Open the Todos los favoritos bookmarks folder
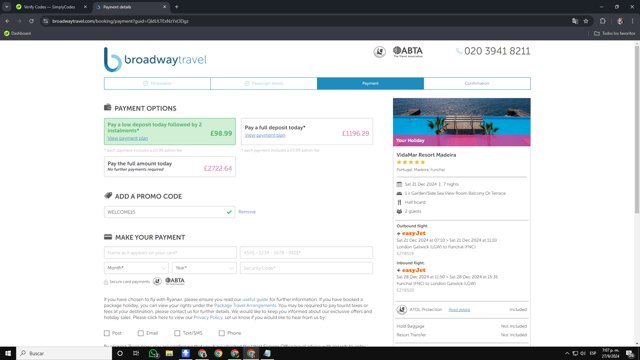Viewport: 640px width, 360px height. point(615,33)
